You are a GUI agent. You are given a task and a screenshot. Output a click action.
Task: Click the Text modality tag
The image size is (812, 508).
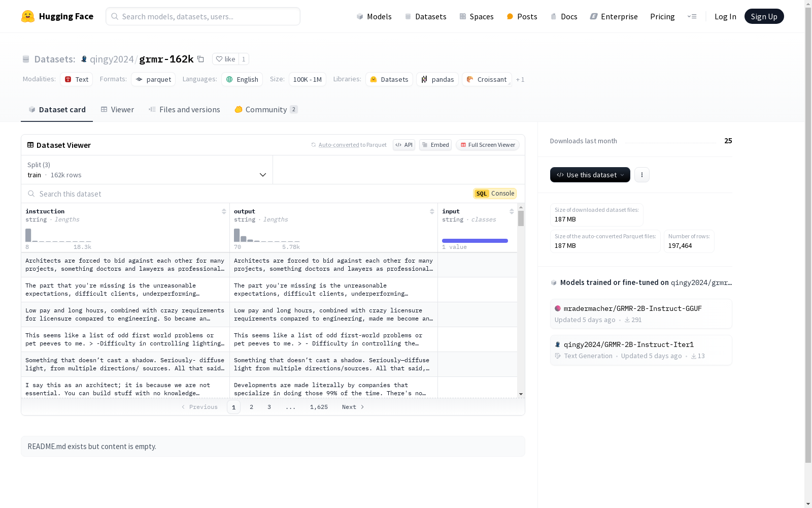(77, 79)
